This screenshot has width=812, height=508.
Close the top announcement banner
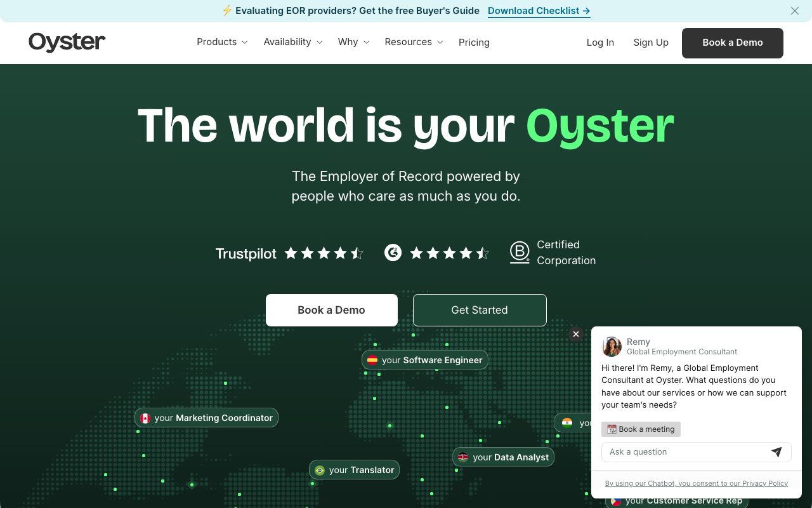[x=795, y=11]
